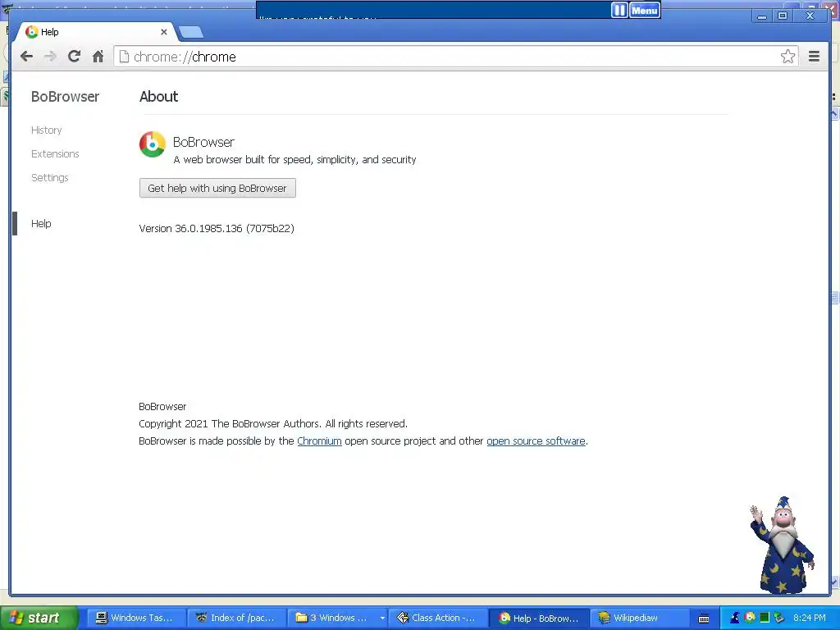The width and height of the screenshot is (840, 630).
Task: Click Get help with using BoBrowser button
Action: coord(217,188)
